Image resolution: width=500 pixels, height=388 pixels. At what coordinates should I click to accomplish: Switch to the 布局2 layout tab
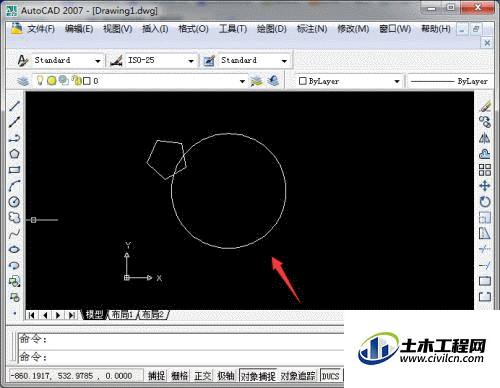tap(153, 314)
